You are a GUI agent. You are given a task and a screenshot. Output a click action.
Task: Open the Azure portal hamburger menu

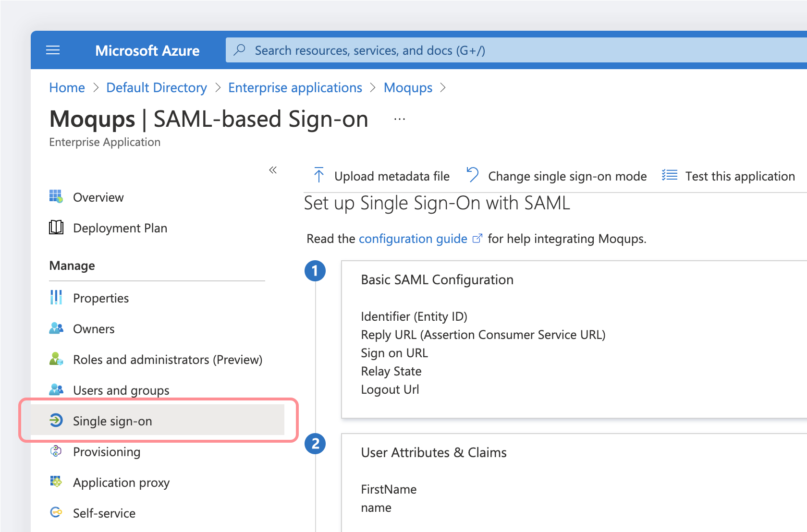53,50
